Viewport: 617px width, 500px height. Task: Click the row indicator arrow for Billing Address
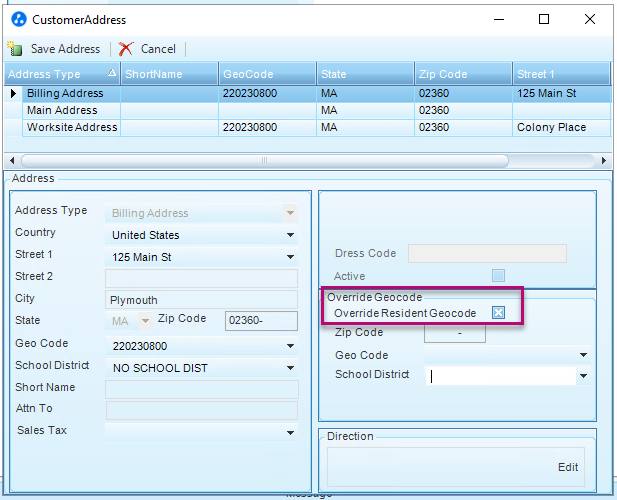(13, 94)
